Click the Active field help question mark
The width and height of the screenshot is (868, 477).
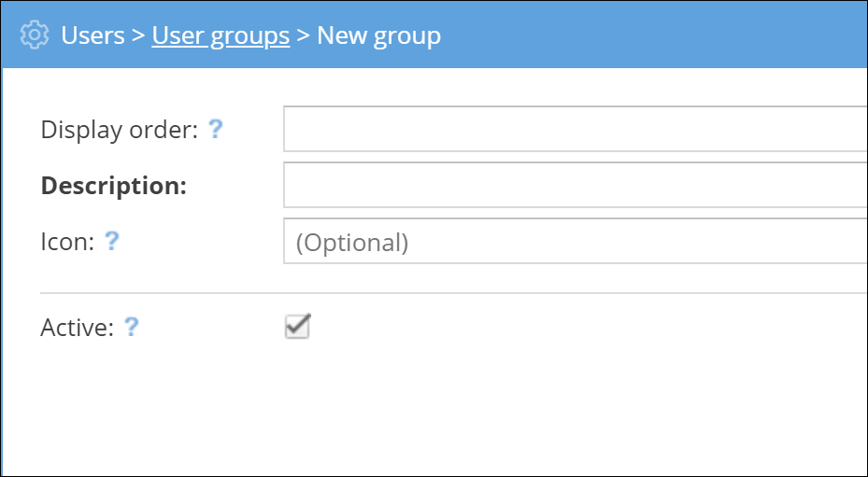point(132,327)
